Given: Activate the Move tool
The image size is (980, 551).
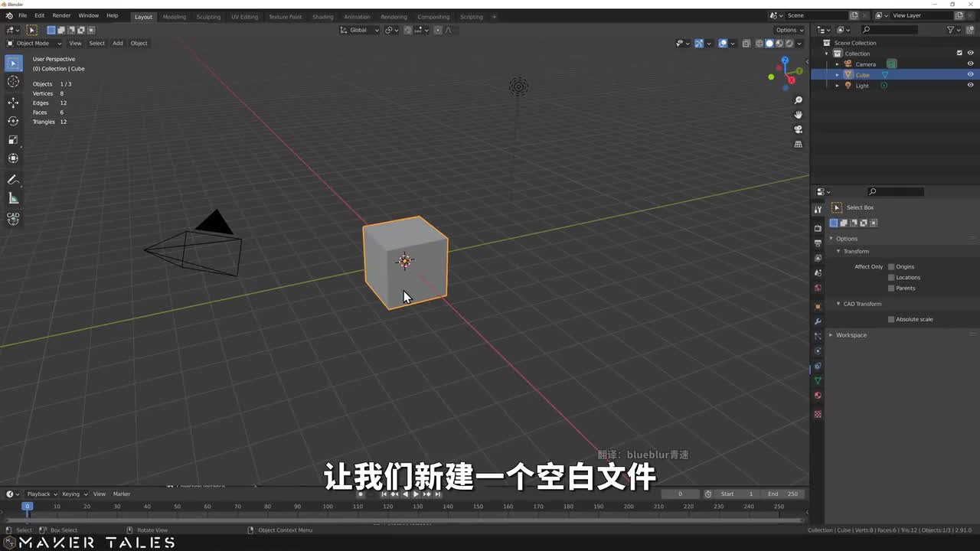Looking at the screenshot, I should pos(13,103).
